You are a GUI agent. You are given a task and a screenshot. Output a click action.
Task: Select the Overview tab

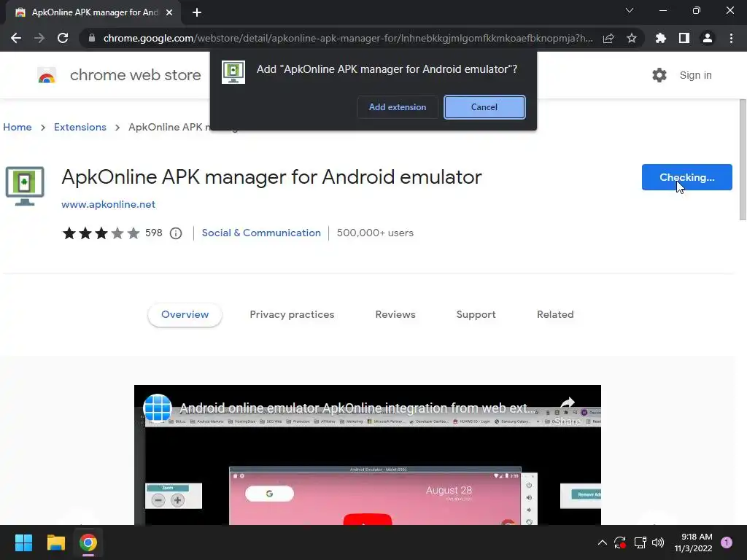[185, 315]
